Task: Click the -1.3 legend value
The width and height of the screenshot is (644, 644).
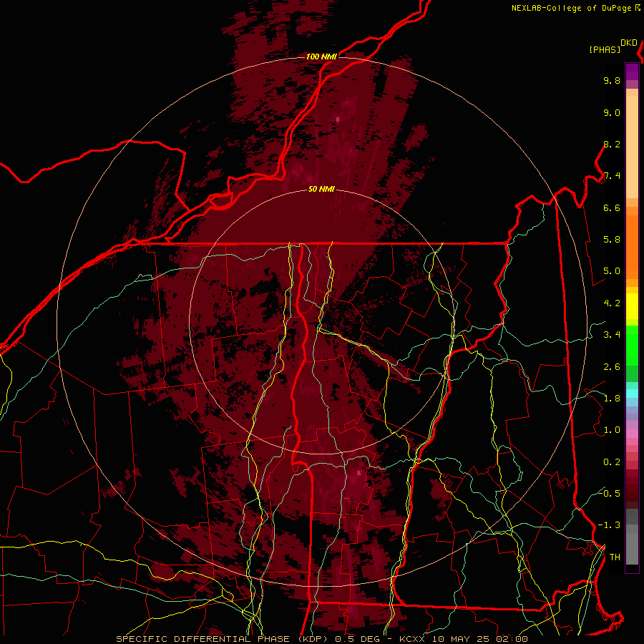Action: coord(609,525)
